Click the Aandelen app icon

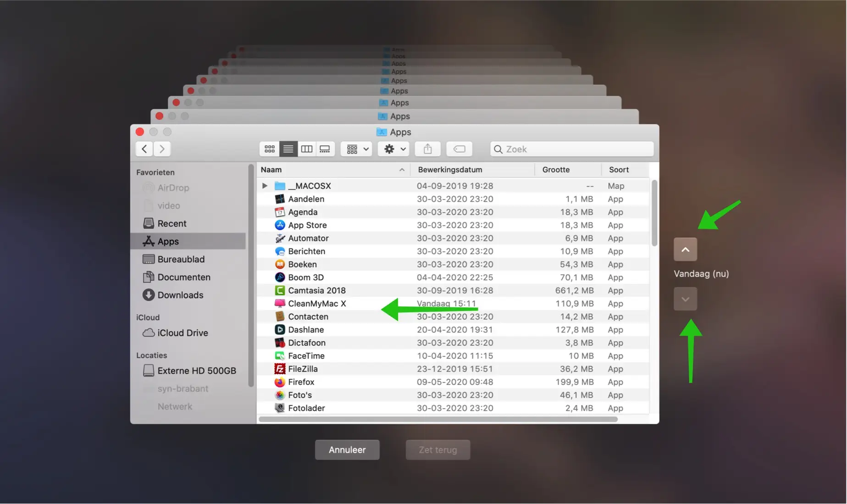point(280,199)
